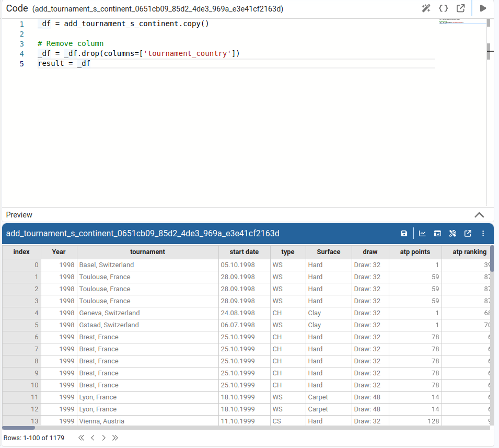Screen dimensions: 499x448
Task: Jump to the last page of rows
Action: coord(115,438)
